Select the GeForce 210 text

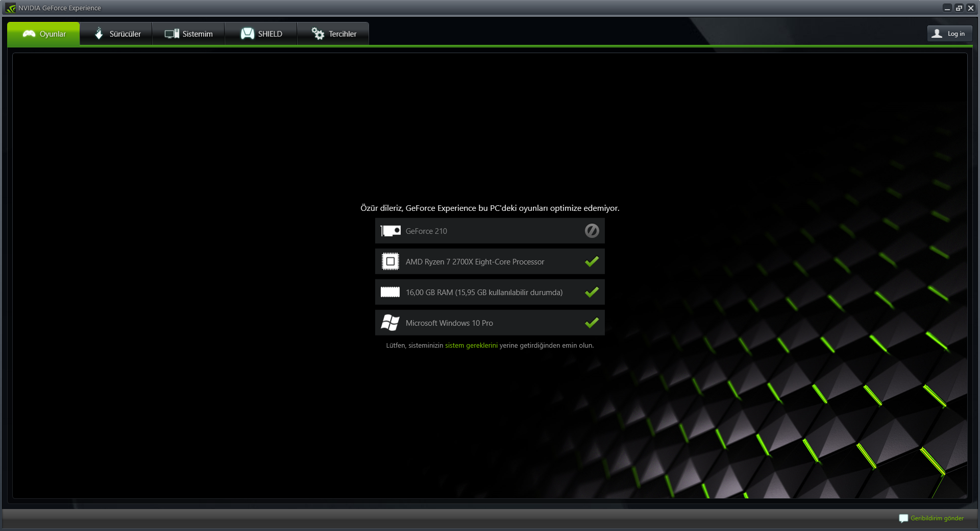point(426,231)
